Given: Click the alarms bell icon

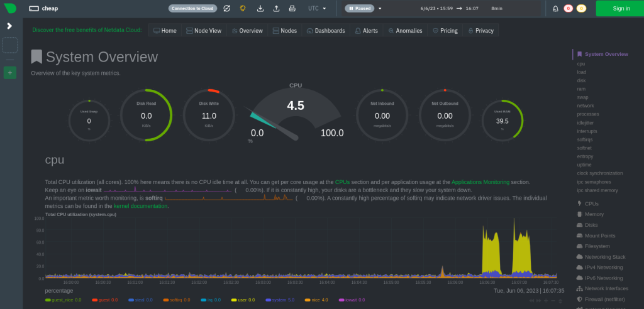Looking at the screenshot, I should 555,8.
